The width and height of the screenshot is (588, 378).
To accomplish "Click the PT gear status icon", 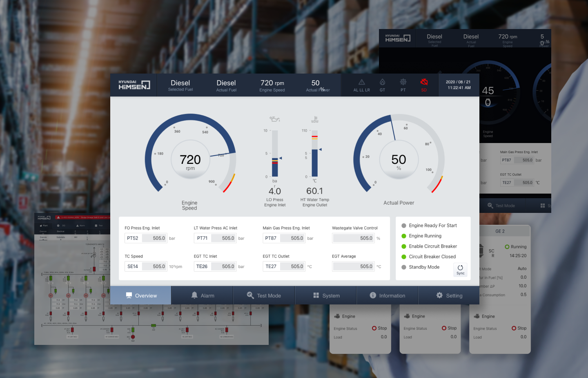I will click(403, 82).
